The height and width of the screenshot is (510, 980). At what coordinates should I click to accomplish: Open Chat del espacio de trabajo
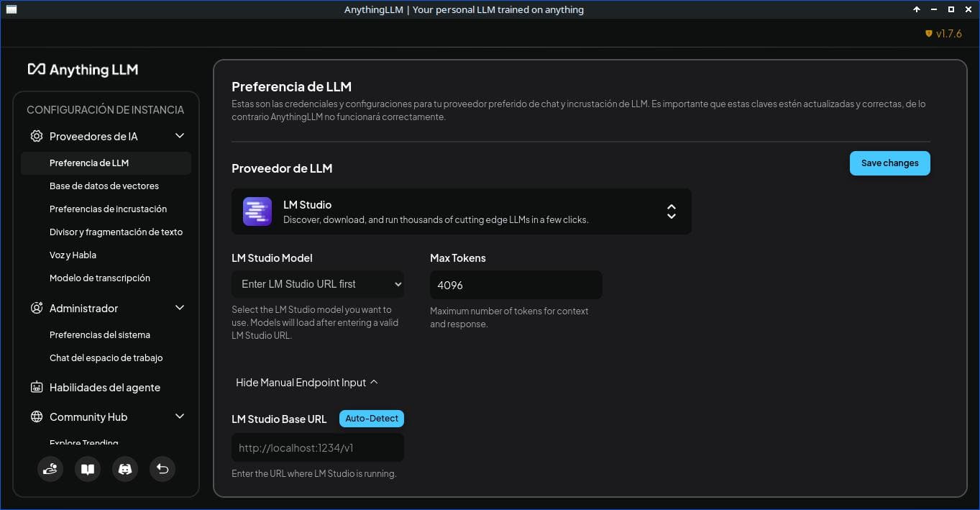106,358
